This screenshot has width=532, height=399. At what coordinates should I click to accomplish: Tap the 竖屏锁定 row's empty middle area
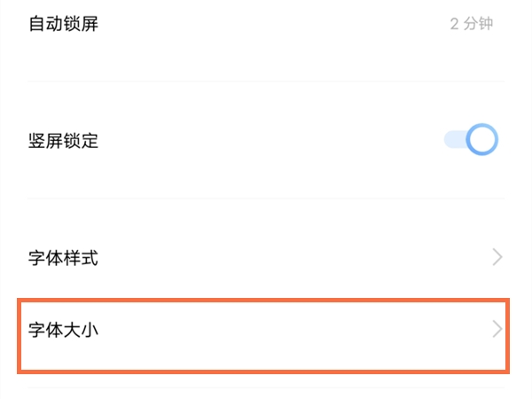266,141
